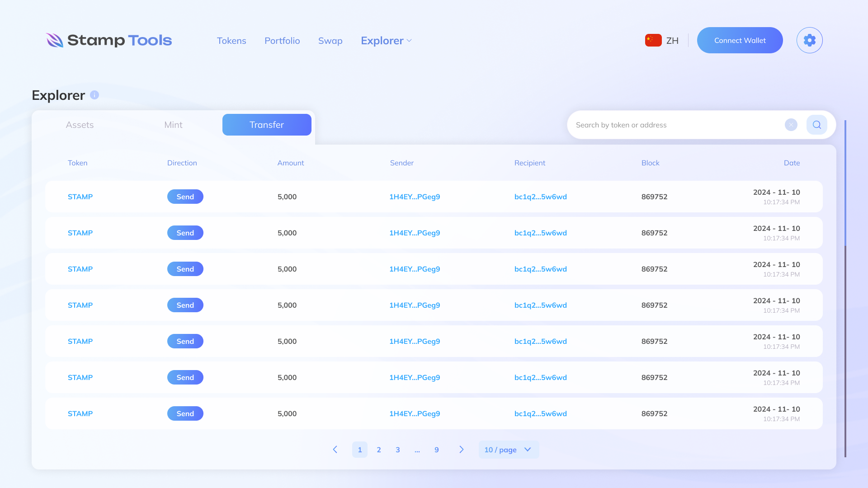The width and height of the screenshot is (868, 488).
Task: Click the Direction column header
Action: point(182,163)
